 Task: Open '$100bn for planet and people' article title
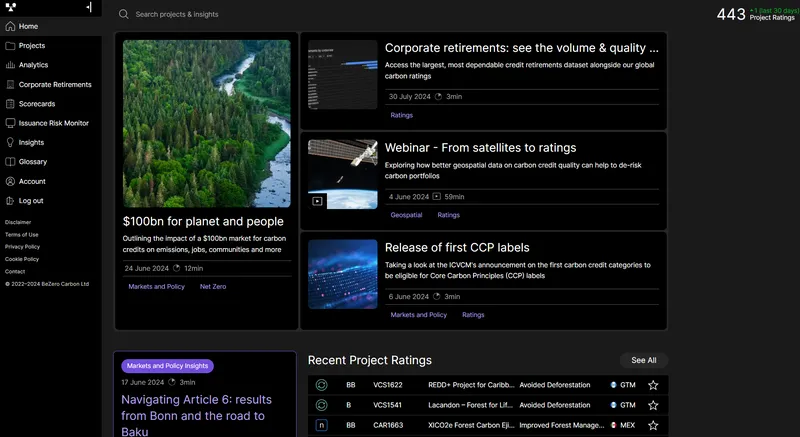click(203, 221)
